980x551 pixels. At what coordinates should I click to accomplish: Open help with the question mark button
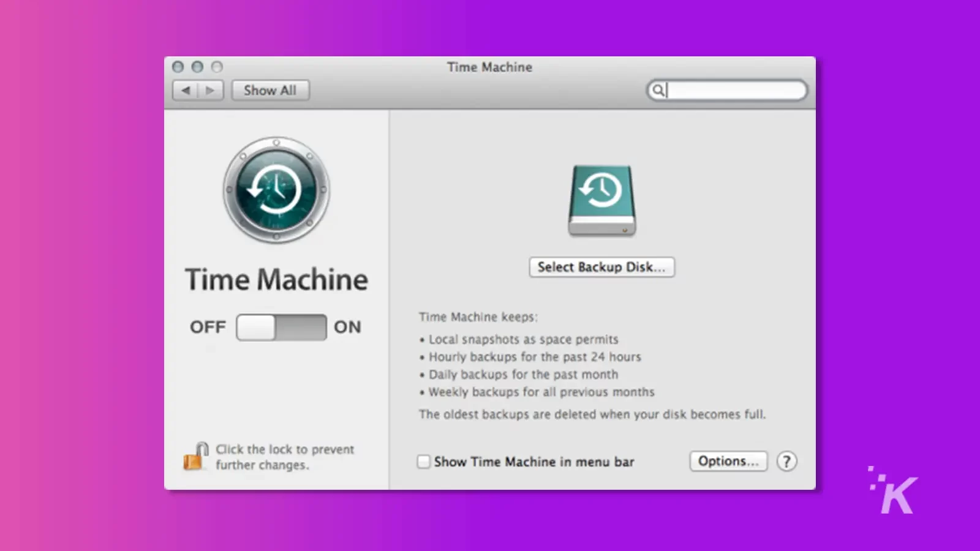(786, 461)
